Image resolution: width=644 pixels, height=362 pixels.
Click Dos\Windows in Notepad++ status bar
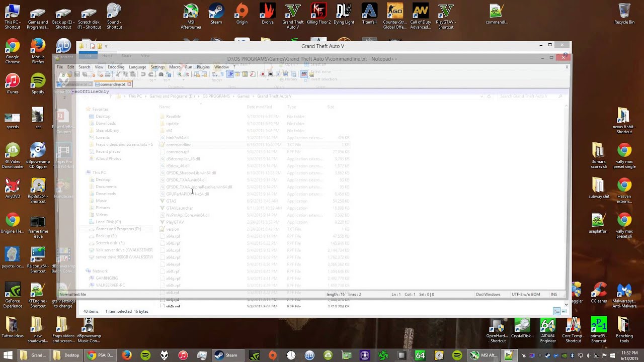click(x=488, y=294)
